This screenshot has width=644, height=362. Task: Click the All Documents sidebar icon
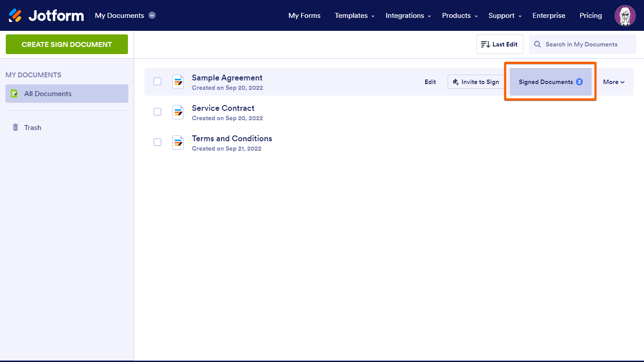tap(14, 94)
